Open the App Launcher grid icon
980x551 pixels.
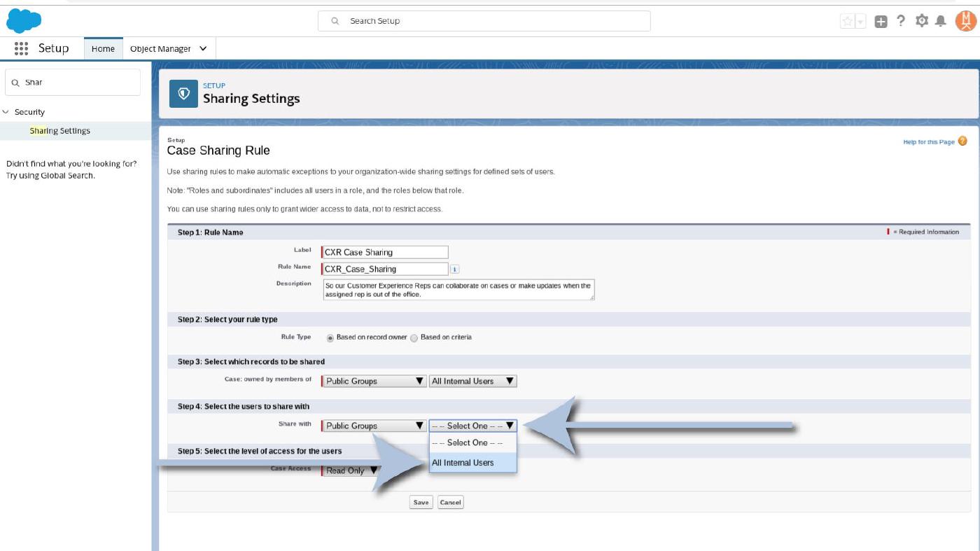click(21, 48)
